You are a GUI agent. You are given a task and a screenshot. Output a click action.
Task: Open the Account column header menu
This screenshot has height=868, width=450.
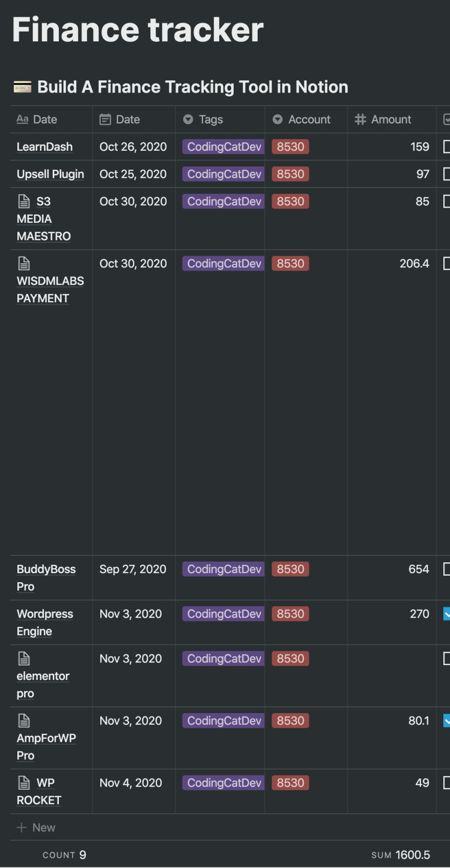[306, 120]
